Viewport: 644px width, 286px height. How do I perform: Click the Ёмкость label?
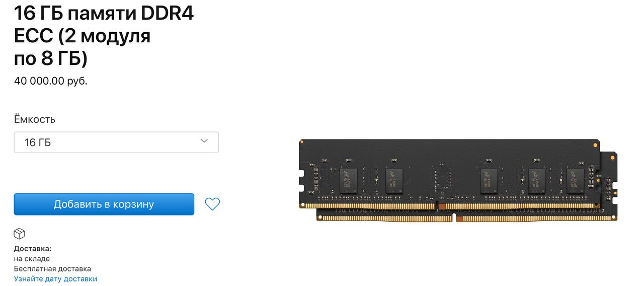(x=35, y=119)
